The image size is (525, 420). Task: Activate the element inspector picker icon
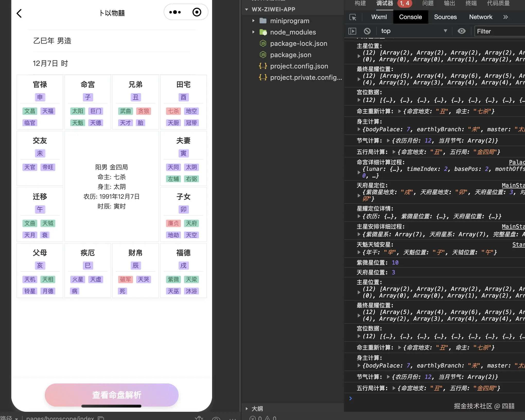[353, 17]
